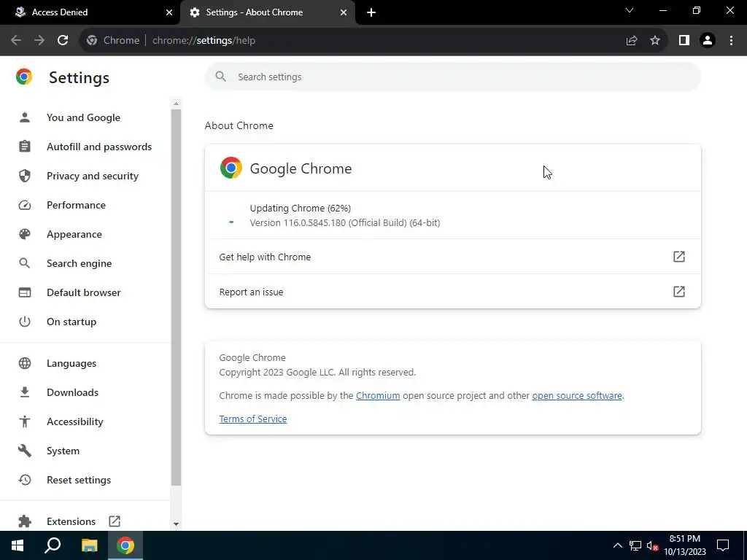Viewport: 747px width, 560px height.
Task: Click external-link icon next to Extensions
Action: [x=115, y=521]
